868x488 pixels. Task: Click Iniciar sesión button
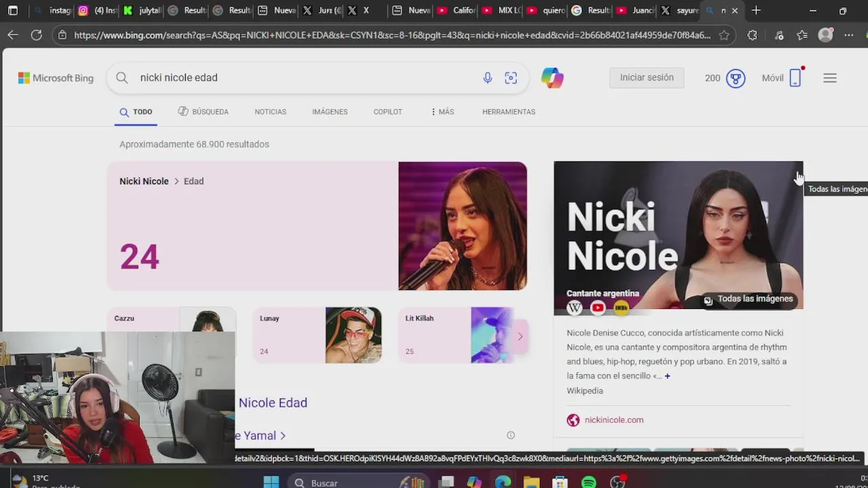click(647, 77)
